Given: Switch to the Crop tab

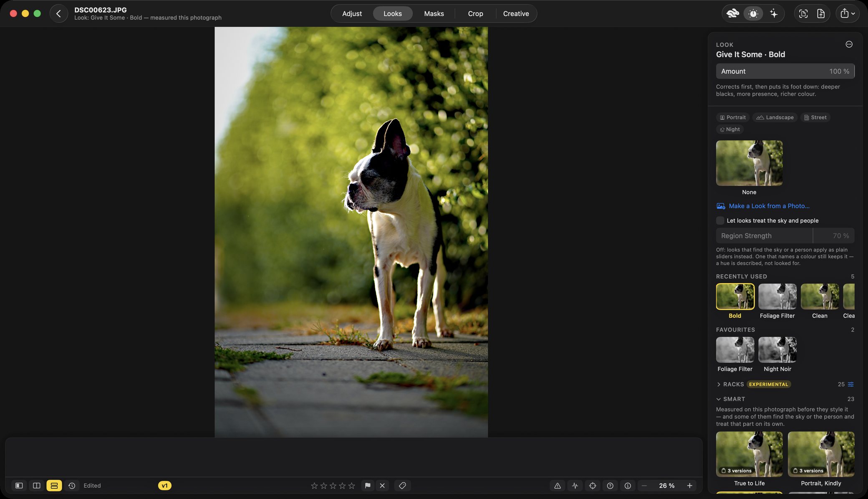Looking at the screenshot, I should pyautogui.click(x=475, y=13).
